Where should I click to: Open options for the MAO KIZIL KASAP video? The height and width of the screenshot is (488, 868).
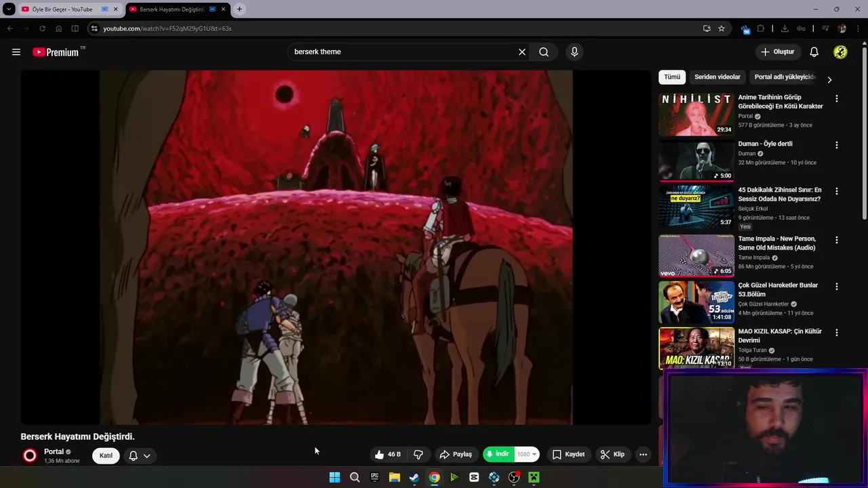(836, 333)
